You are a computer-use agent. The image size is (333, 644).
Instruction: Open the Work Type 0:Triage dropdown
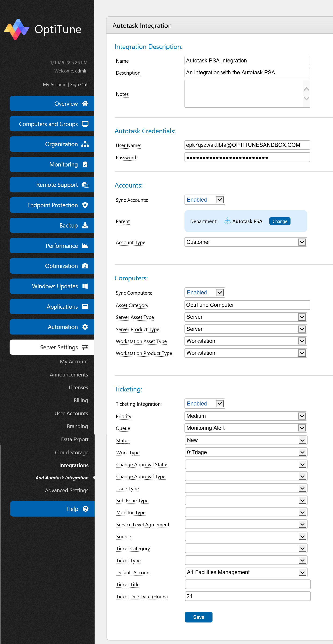click(246, 452)
